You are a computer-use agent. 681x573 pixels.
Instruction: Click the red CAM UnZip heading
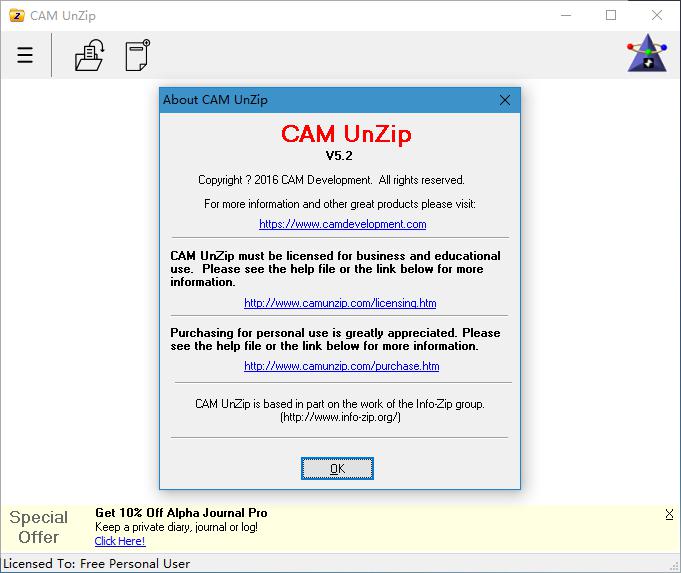346,133
